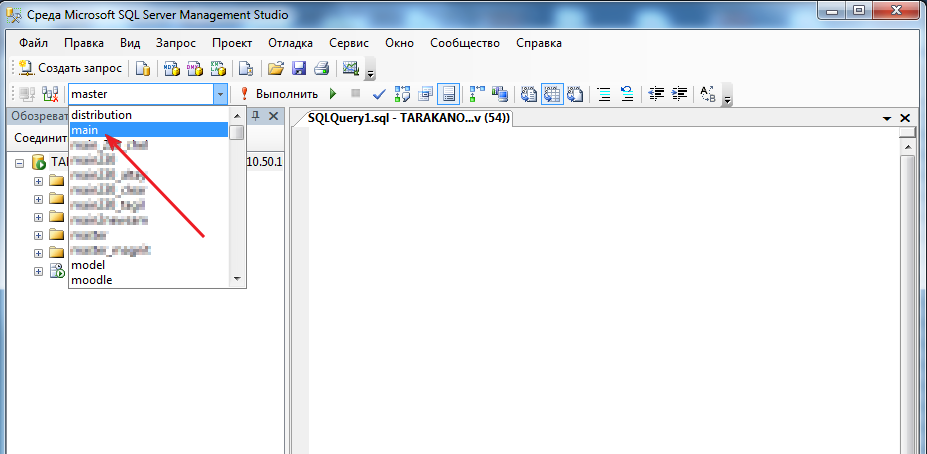Viewport: 927px width, 454px height.
Task: Click the Создать запрос button
Action: 70,69
